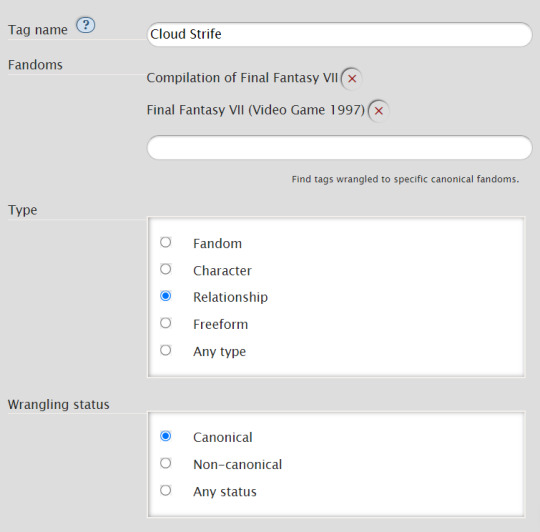
Task: Open the Tag name help icon
Action: point(85,25)
